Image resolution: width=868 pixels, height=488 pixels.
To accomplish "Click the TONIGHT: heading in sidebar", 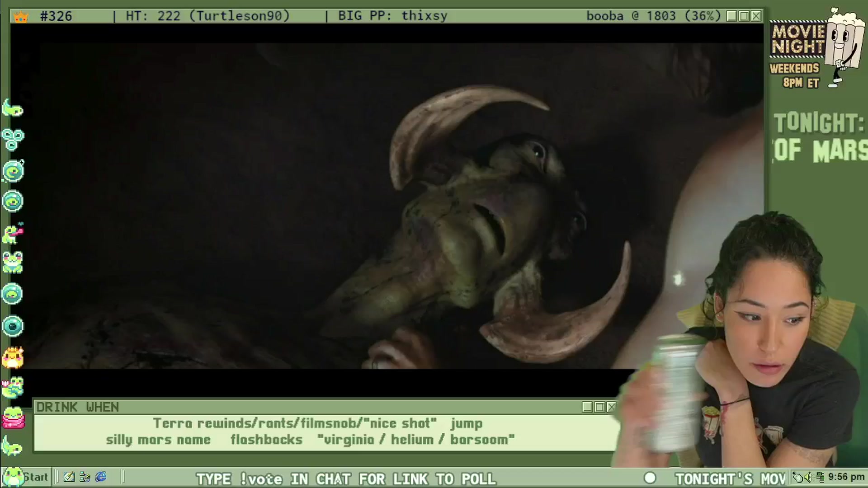I will tap(819, 123).
